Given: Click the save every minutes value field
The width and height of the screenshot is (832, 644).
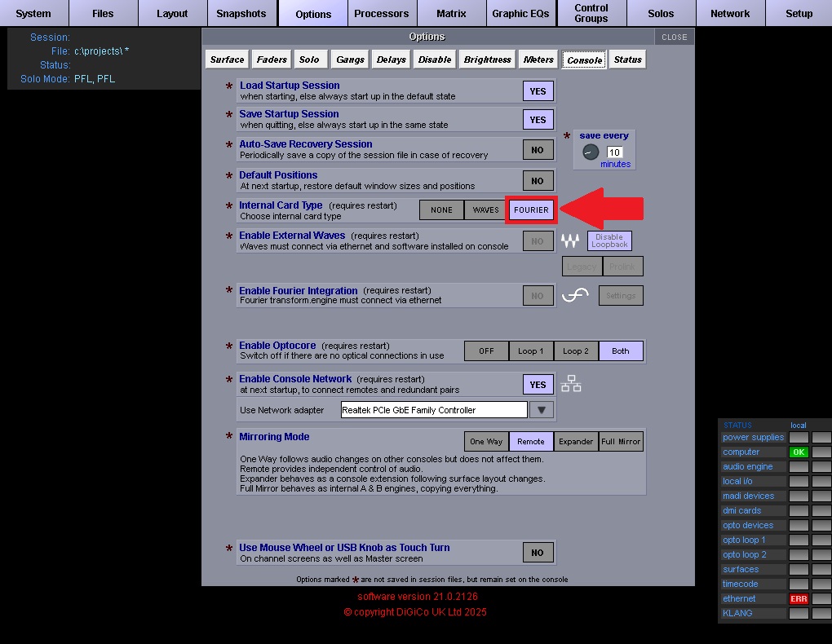Looking at the screenshot, I should (x=614, y=152).
